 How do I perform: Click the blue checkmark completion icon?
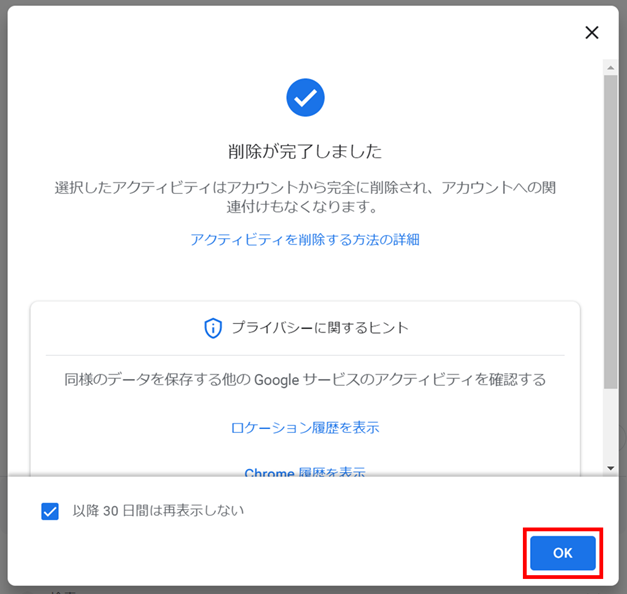305,98
